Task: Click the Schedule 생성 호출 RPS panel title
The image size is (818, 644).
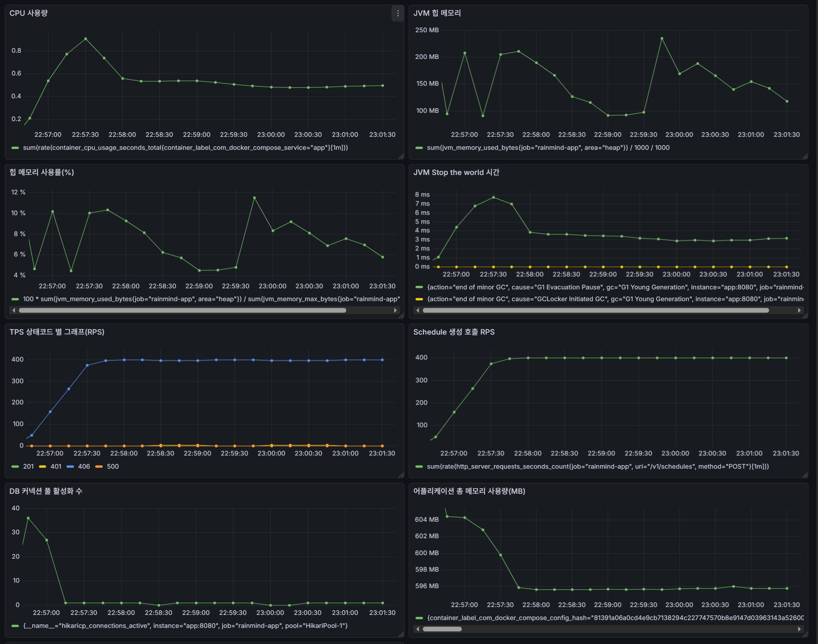Action: pyautogui.click(x=454, y=332)
